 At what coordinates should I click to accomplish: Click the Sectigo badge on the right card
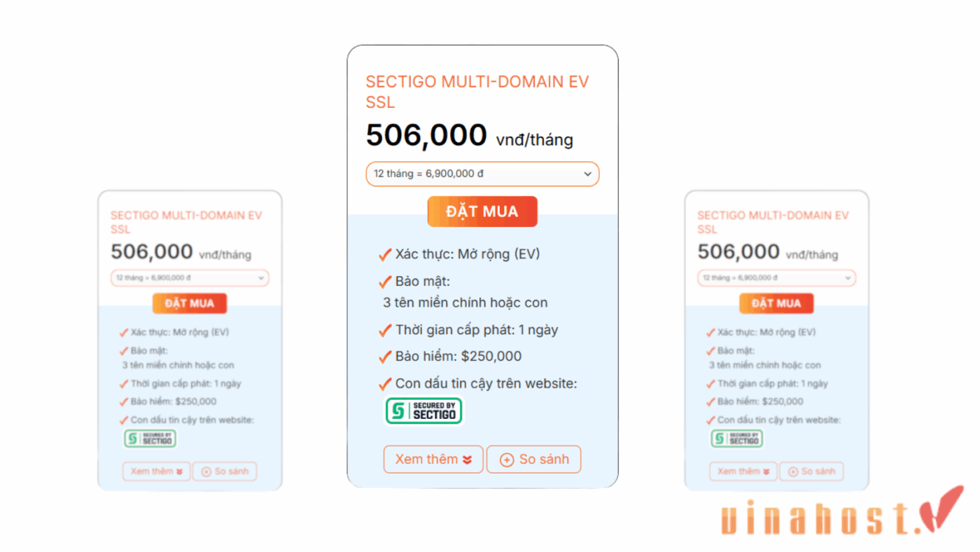736,439
